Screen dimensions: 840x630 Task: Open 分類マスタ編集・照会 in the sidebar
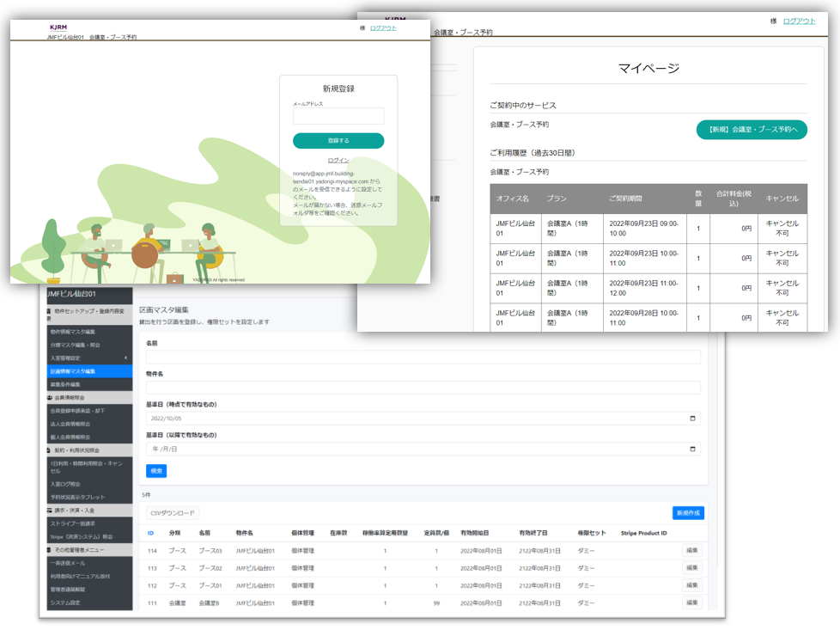click(x=89, y=345)
